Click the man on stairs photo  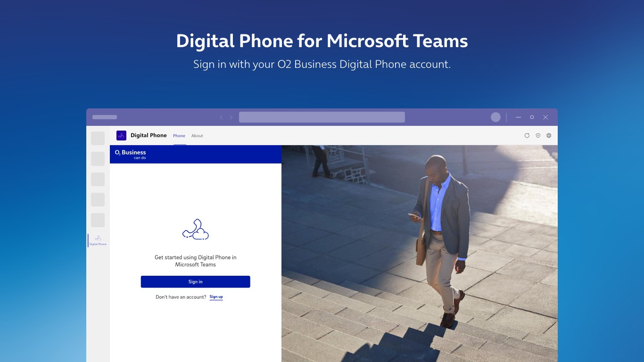click(420, 254)
